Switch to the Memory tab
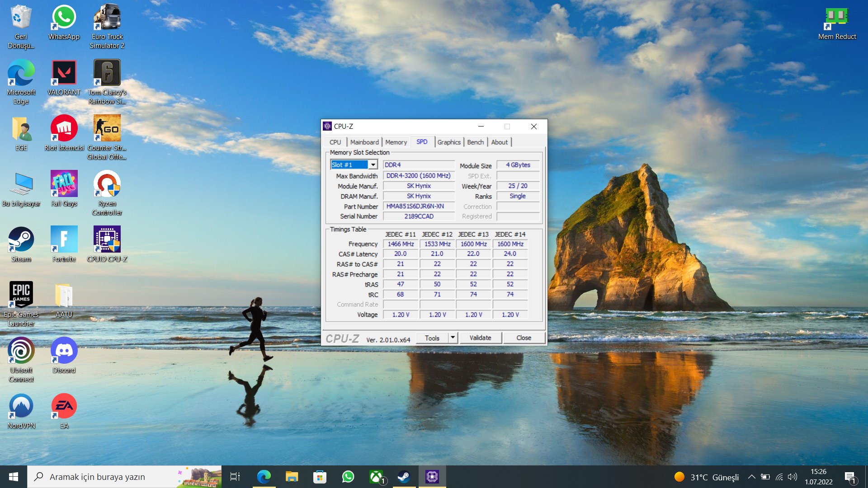Viewport: 868px width, 488px height. pos(396,142)
